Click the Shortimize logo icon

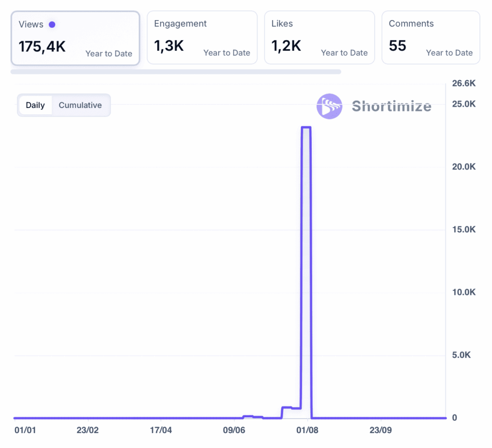[329, 106]
